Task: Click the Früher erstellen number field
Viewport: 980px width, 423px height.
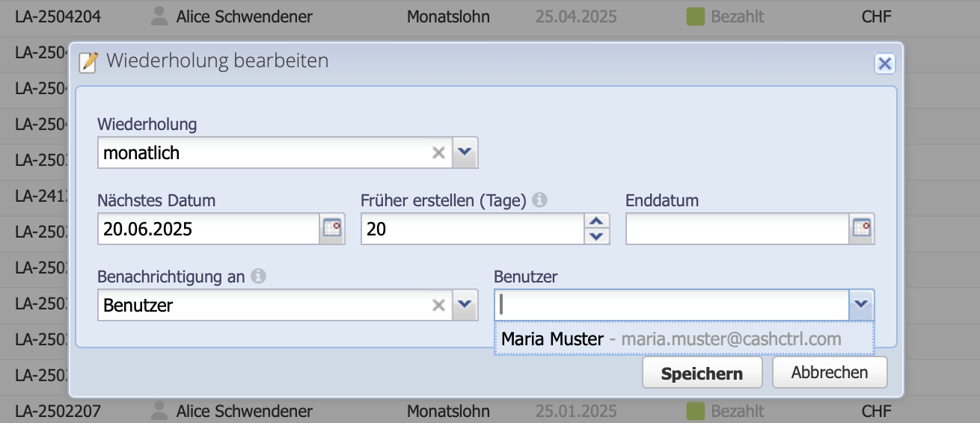Action: (471, 229)
